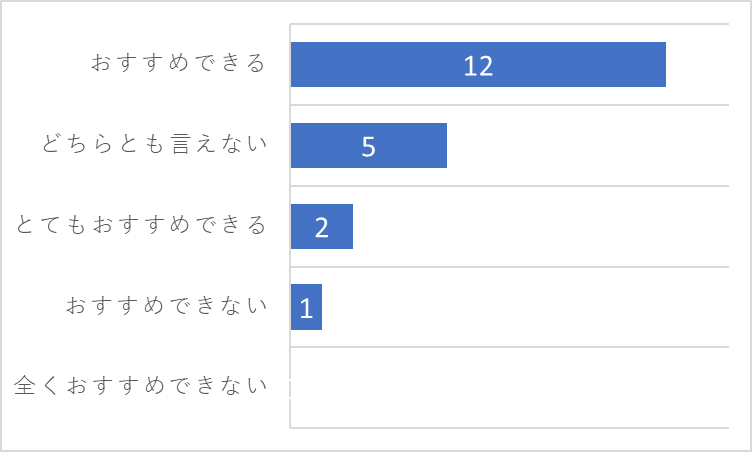Select the おすすめできる axis label

(178, 63)
